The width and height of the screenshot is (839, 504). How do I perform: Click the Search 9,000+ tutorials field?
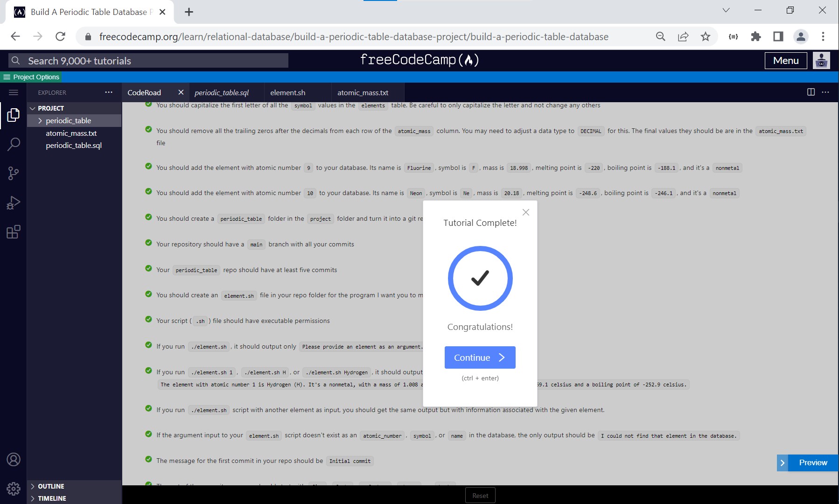pyautogui.click(x=148, y=61)
